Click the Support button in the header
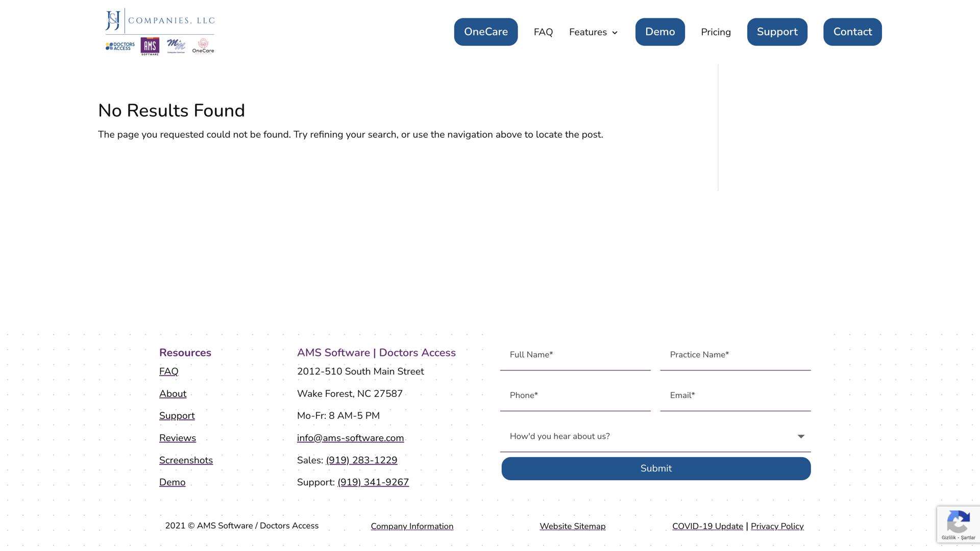The image size is (980, 551). click(x=777, y=32)
